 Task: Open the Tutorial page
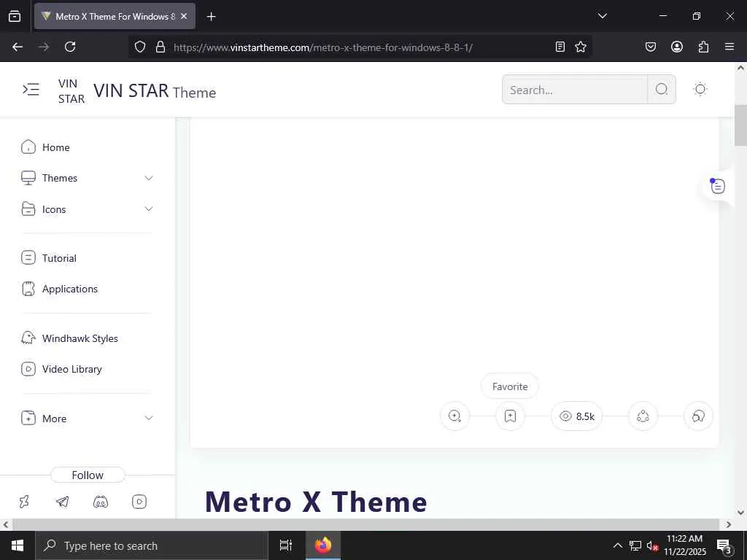(59, 258)
